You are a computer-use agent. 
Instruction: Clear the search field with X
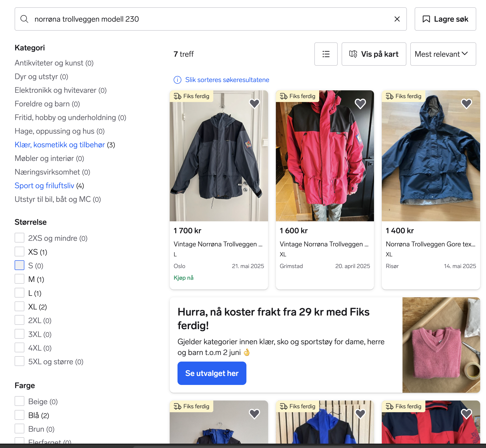click(397, 19)
